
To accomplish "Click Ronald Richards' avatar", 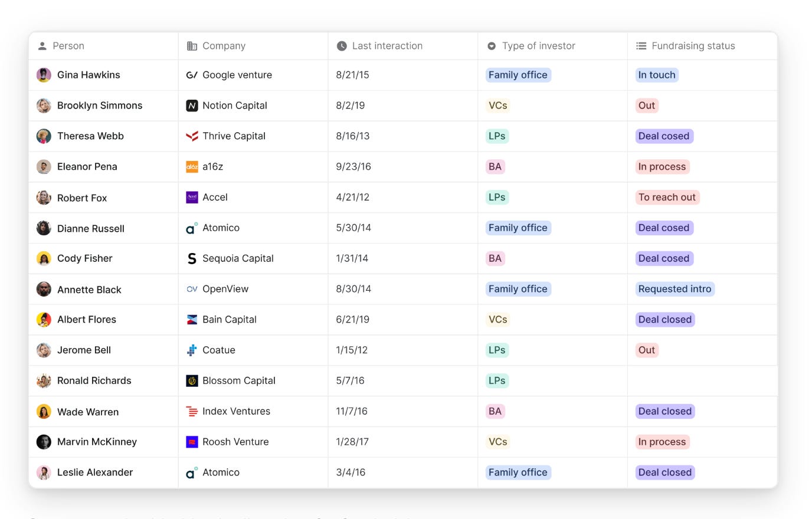I will 44,381.
